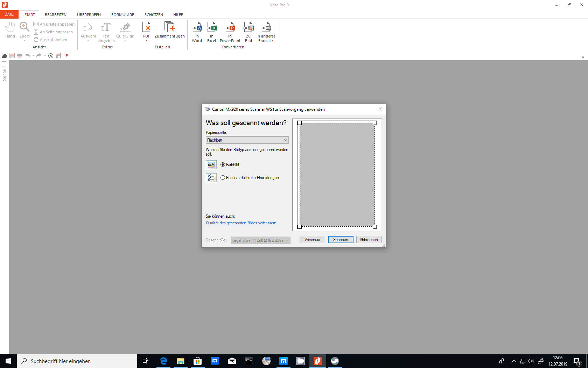Screen dimensions: 588x368
Task: Click the Abbrechen button
Action: point(369,240)
